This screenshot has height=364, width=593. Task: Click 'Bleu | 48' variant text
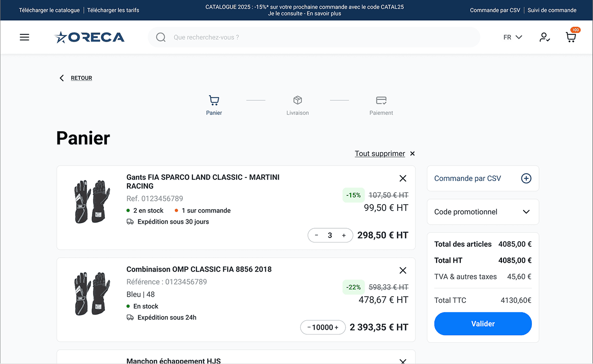(x=141, y=294)
